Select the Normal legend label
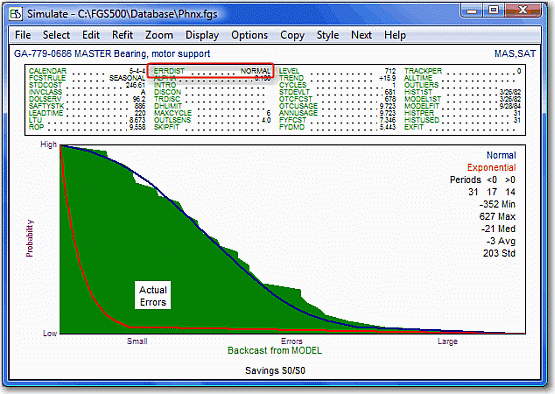555x394 pixels. pos(501,155)
